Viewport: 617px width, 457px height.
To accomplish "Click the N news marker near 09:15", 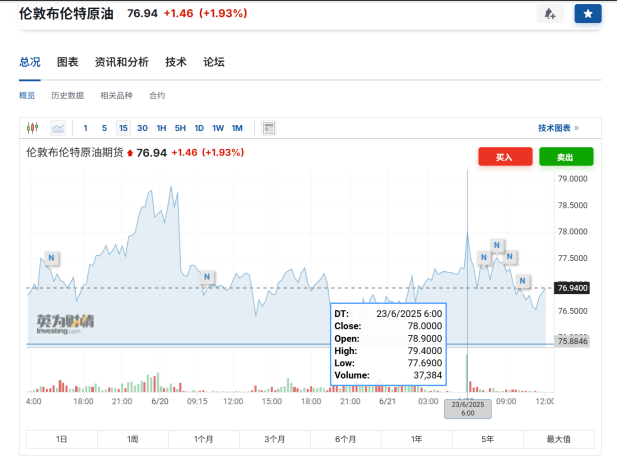I will coord(207,277).
